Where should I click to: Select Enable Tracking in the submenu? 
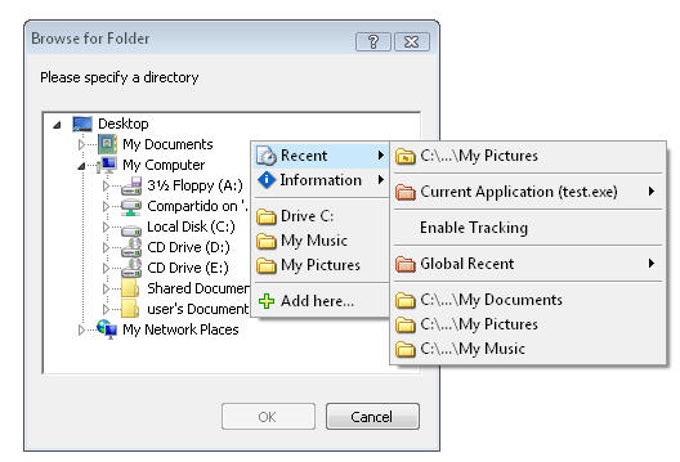point(528,228)
